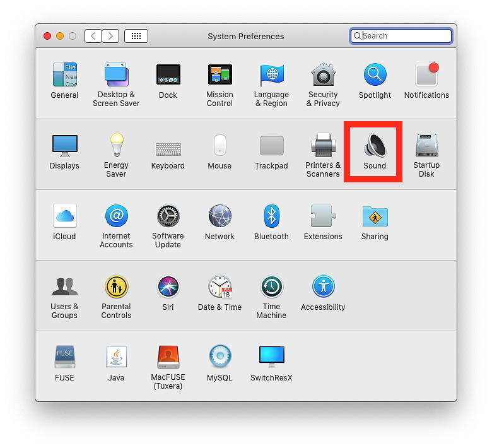The height and width of the screenshot is (448, 492).
Task: Open Mission Control preferences
Action: coord(220,85)
